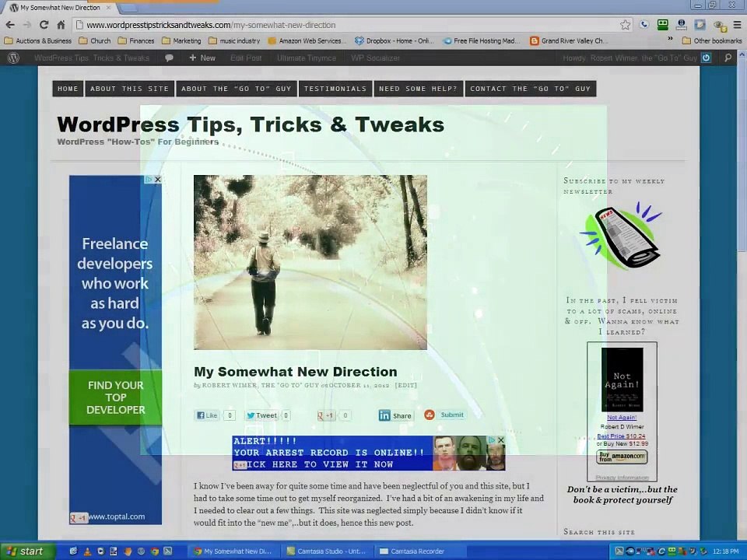
Task: Open Need Some Help? menu item
Action: point(419,89)
